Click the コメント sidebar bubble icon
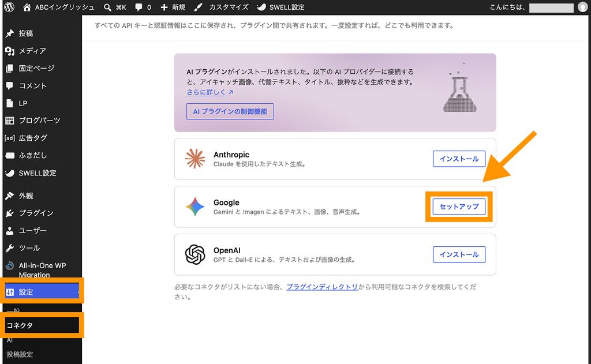Image resolution: width=591 pixels, height=364 pixels. pos(10,86)
